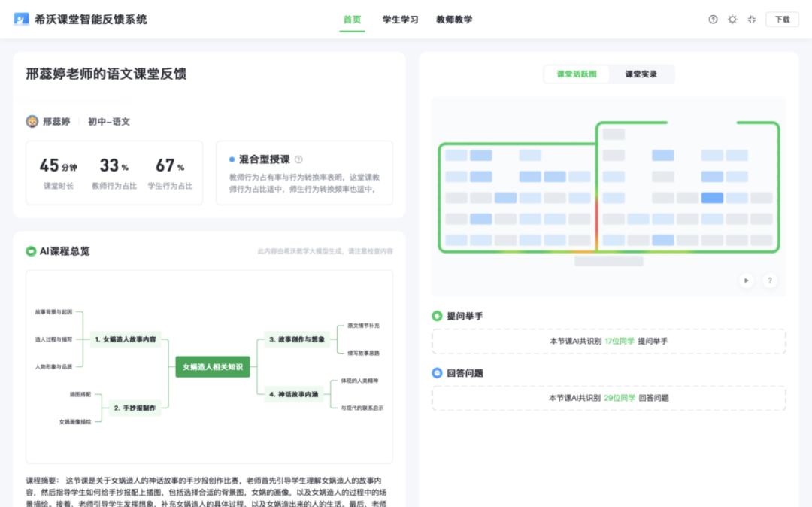
Task: Toggle light mode with the sun icon
Action: click(732, 20)
